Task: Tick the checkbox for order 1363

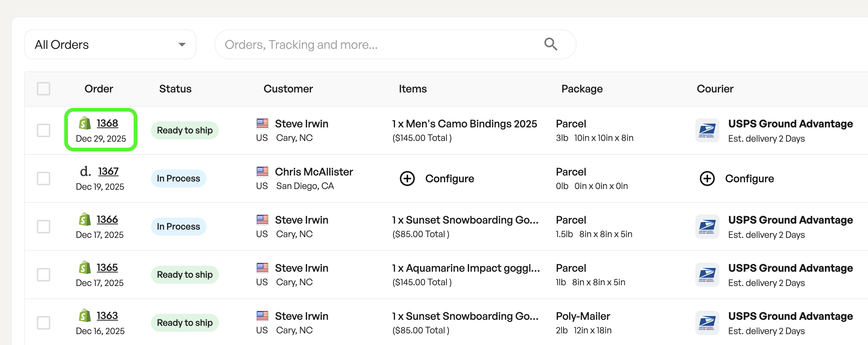Action: tap(44, 323)
